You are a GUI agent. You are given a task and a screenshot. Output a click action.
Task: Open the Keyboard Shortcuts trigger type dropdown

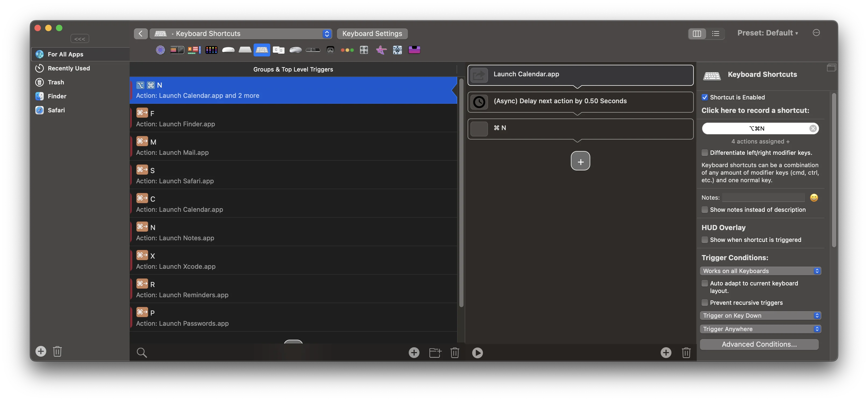241,33
